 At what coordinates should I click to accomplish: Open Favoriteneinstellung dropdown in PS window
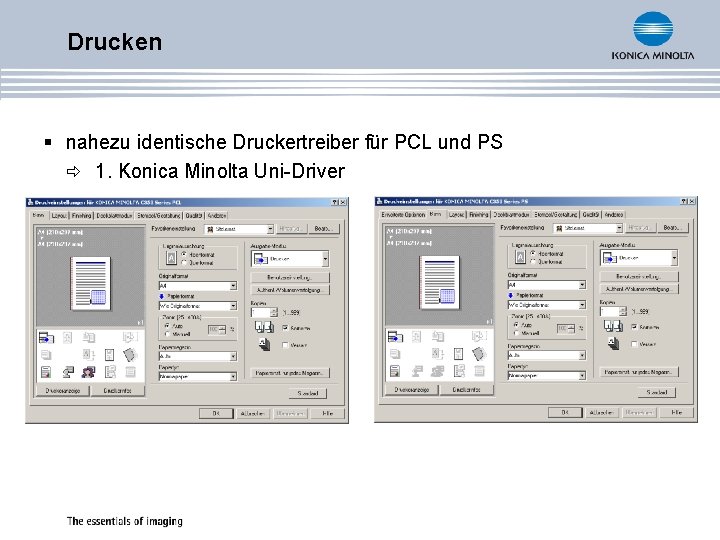pos(588,228)
